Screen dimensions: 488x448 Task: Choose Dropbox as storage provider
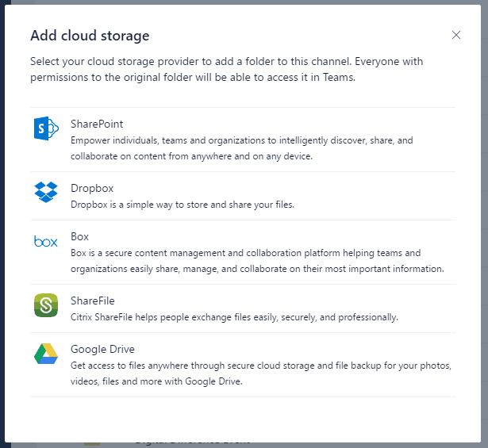(92, 188)
